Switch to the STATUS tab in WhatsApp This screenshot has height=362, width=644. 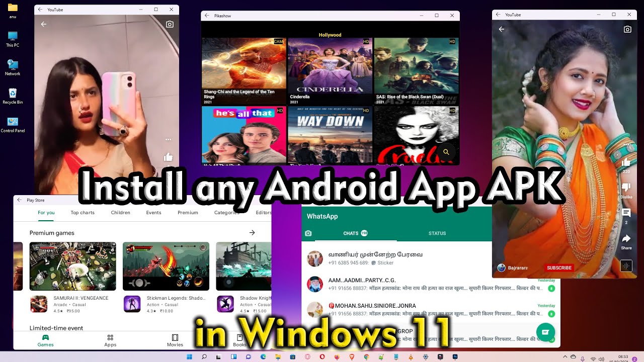pyautogui.click(x=437, y=233)
